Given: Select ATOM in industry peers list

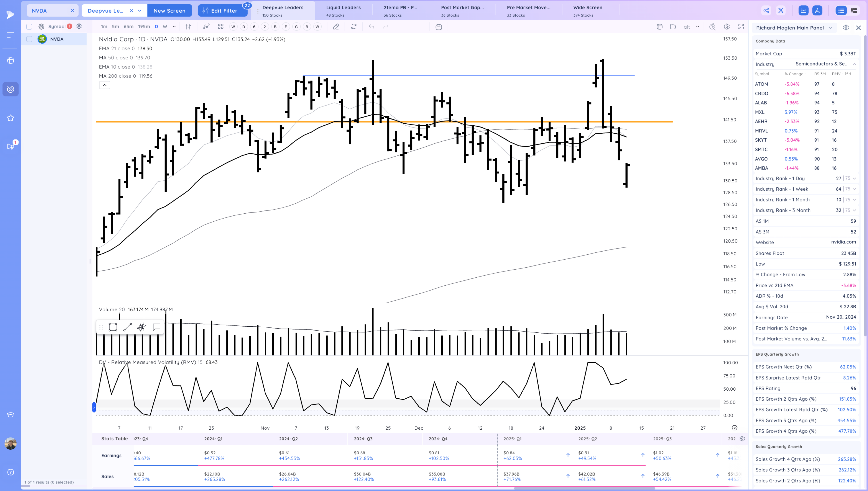Looking at the screenshot, I should pos(761,84).
